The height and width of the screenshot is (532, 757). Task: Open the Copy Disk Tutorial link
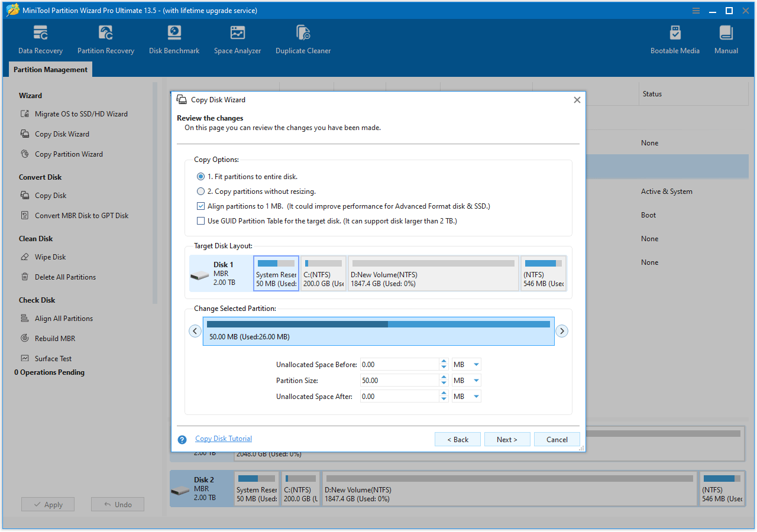(x=223, y=439)
